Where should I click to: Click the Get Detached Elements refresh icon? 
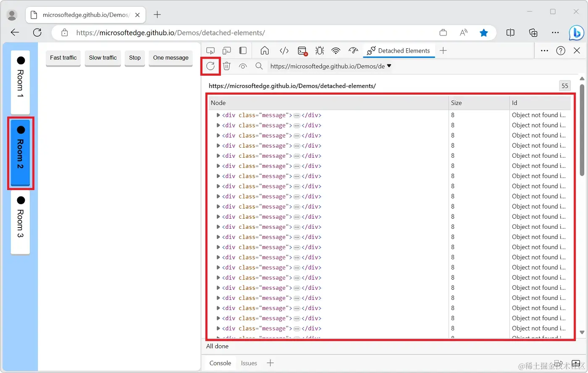point(210,66)
